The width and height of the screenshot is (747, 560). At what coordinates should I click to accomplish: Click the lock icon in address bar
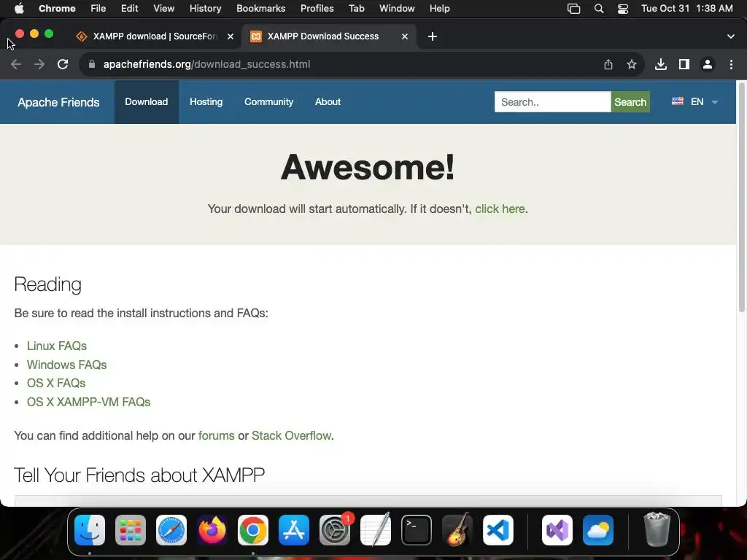tap(92, 64)
